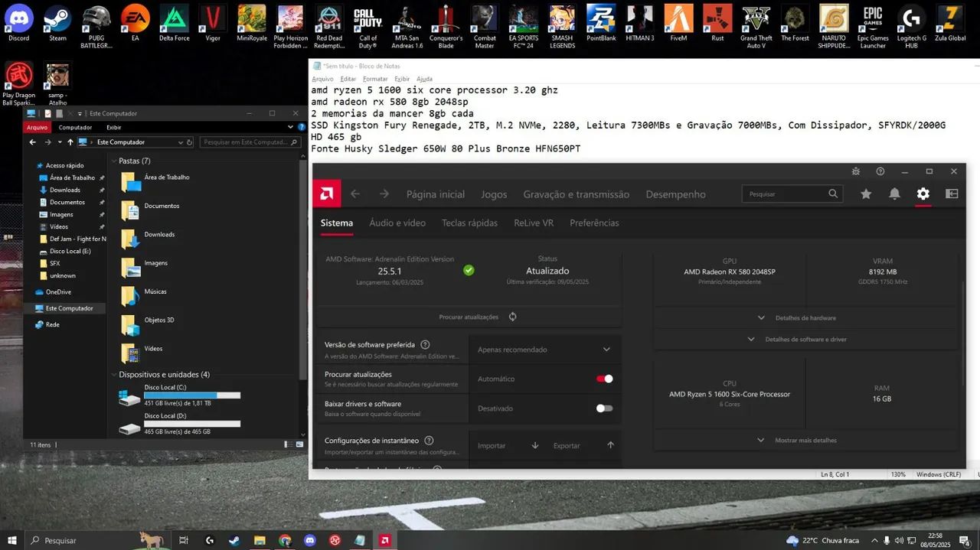Toggle Procurar atualizações Automático switch

click(x=605, y=379)
